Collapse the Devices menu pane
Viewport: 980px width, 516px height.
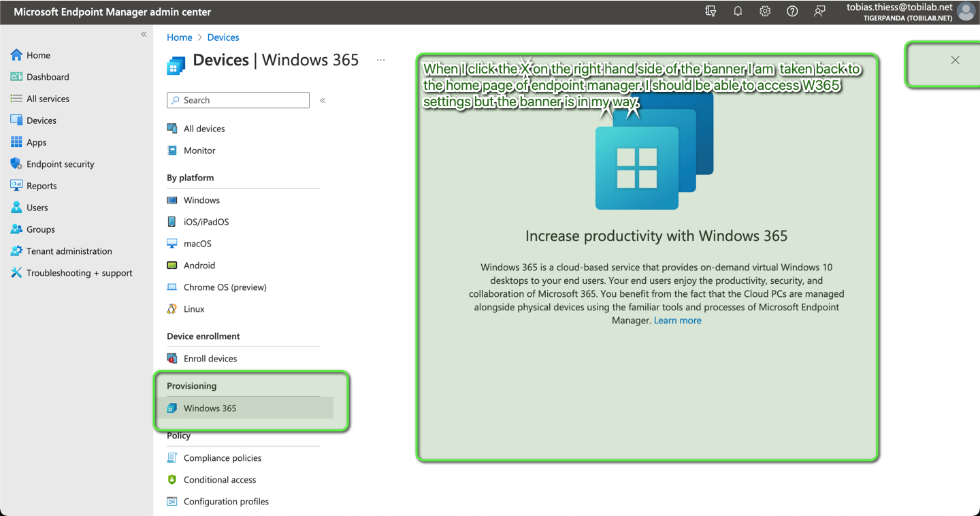click(x=323, y=100)
